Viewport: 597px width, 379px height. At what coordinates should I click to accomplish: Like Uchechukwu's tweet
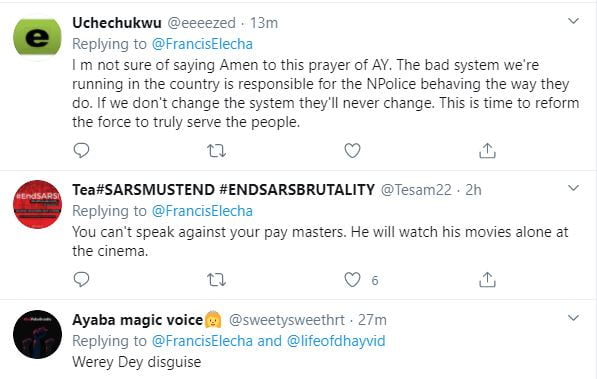pyautogui.click(x=352, y=150)
